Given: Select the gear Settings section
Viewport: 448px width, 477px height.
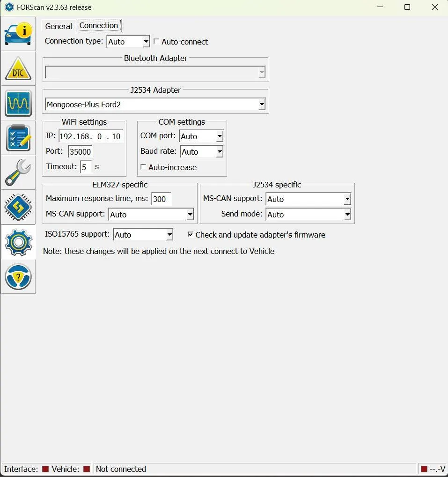Looking at the screenshot, I should [x=18, y=242].
